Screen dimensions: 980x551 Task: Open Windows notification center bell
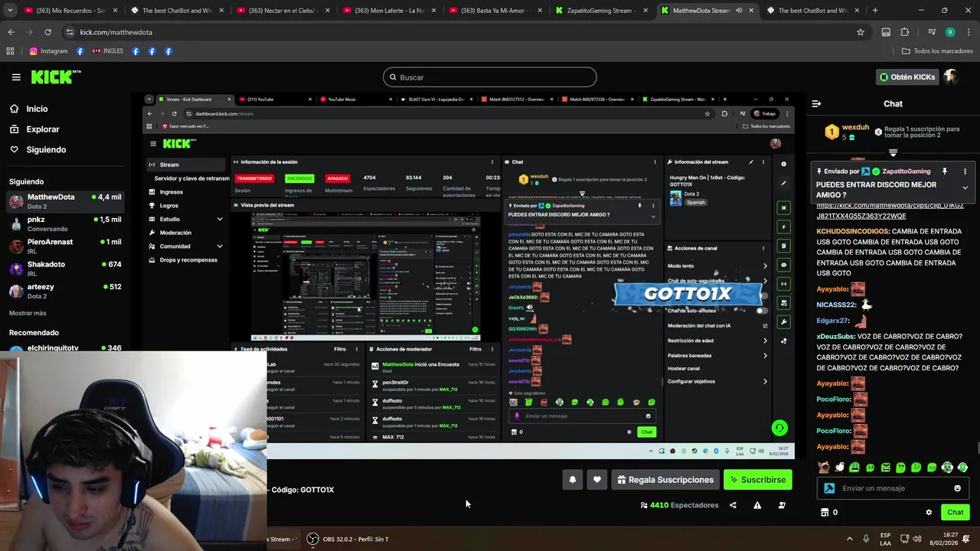(966, 539)
